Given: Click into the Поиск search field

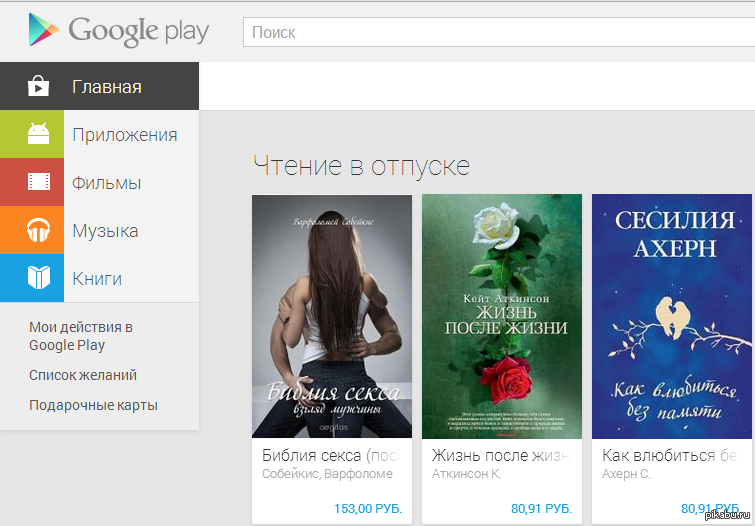Looking at the screenshot, I should click(495, 32).
